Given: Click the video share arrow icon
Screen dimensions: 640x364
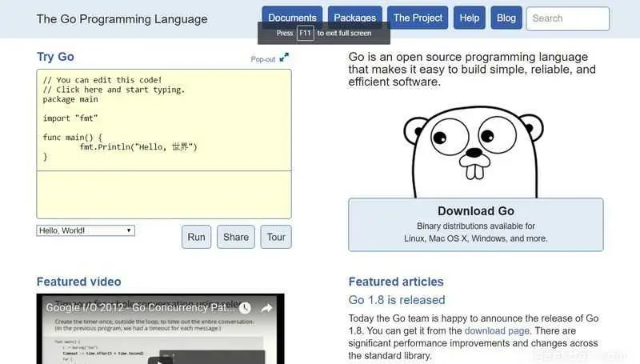Looking at the screenshot, I should point(266,308).
